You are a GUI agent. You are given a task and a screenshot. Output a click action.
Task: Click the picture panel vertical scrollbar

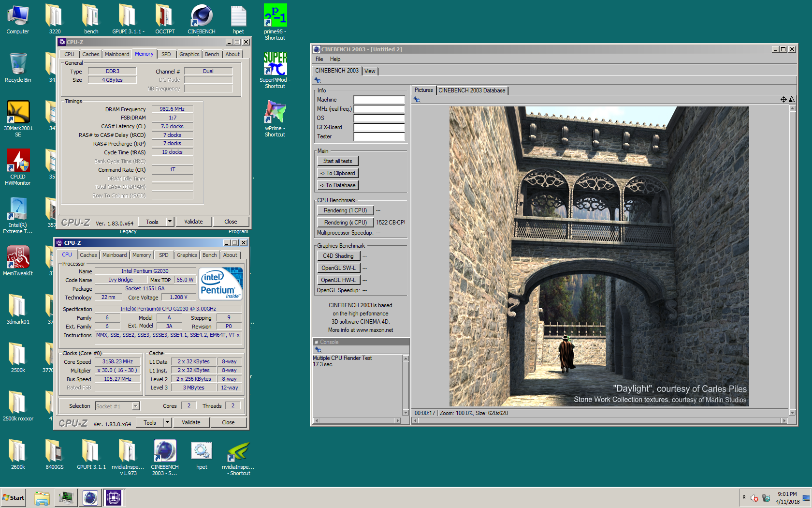tap(792, 260)
